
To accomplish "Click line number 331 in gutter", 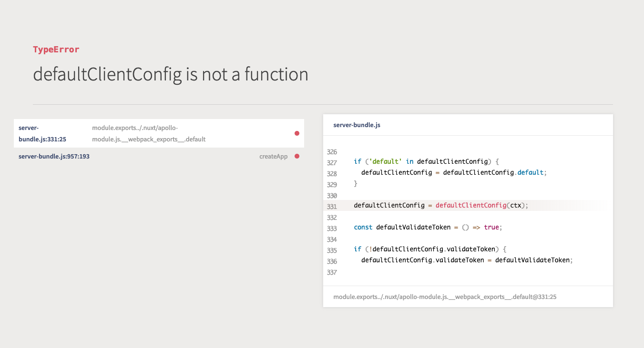I will click(x=332, y=207).
